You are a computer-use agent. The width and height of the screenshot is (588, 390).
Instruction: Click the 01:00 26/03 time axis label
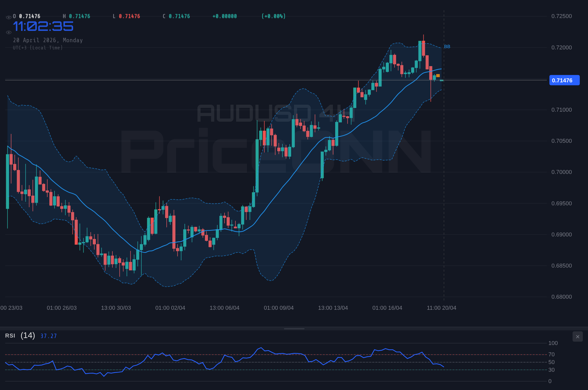pos(62,308)
